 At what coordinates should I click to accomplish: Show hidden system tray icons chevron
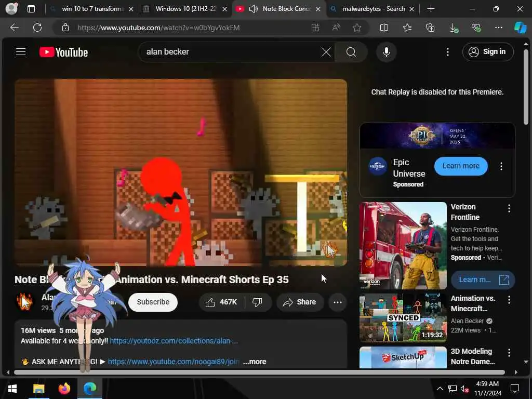(x=440, y=389)
